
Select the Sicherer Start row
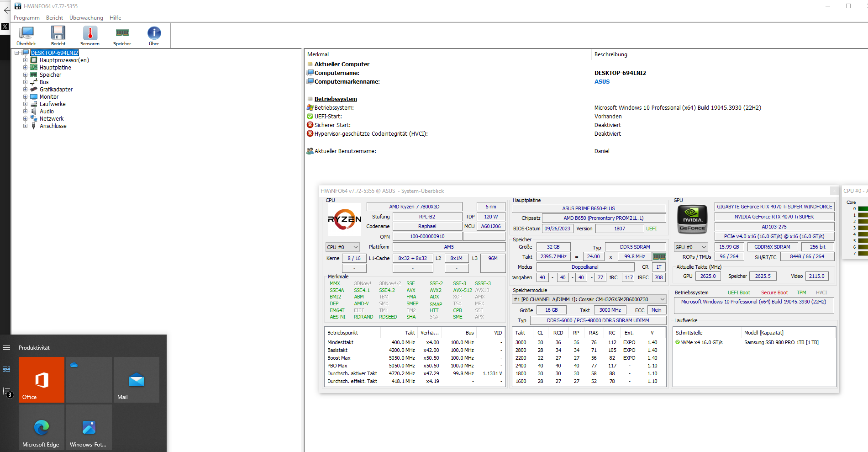tap(586, 125)
